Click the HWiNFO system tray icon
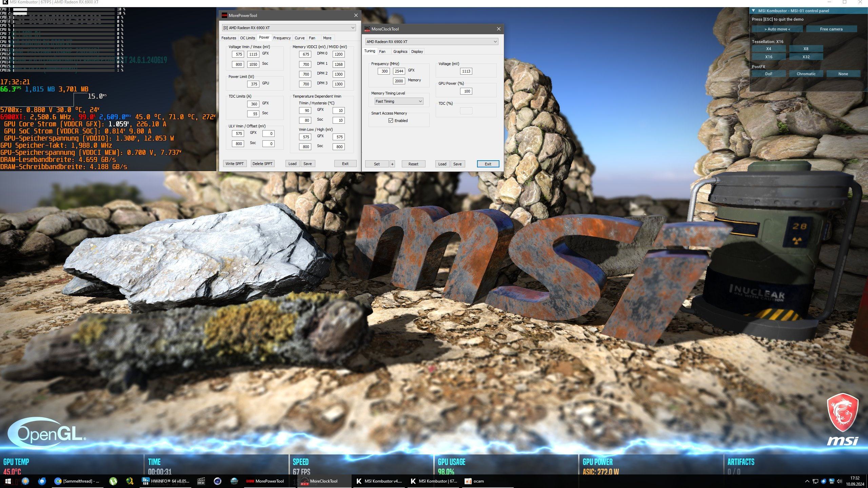 pos(831,481)
